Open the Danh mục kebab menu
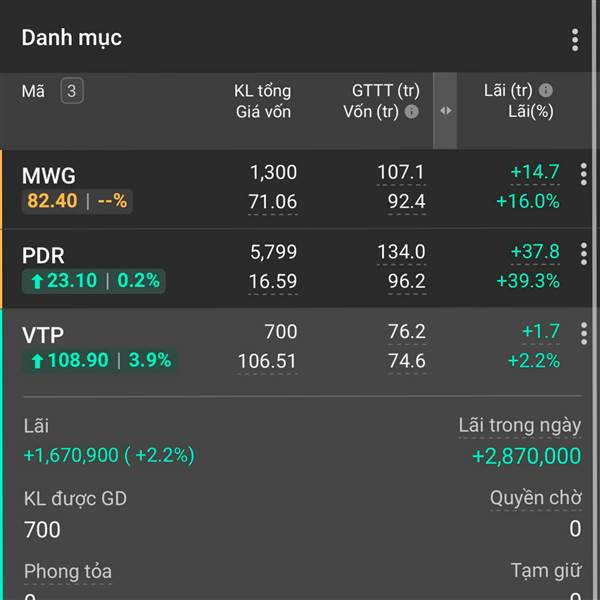Viewport: 600px width, 600px height. tap(575, 40)
